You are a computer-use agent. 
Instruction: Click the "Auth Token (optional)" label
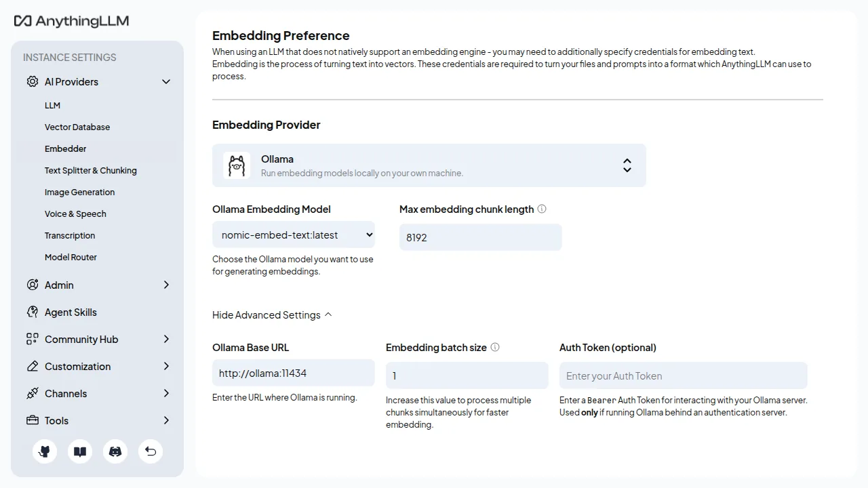[608, 347]
